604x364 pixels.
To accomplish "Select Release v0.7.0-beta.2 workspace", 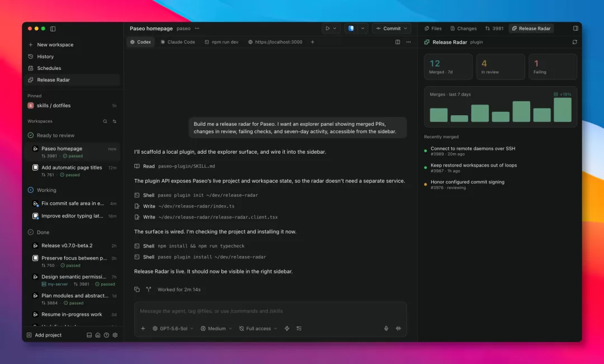I will pyautogui.click(x=73, y=245).
